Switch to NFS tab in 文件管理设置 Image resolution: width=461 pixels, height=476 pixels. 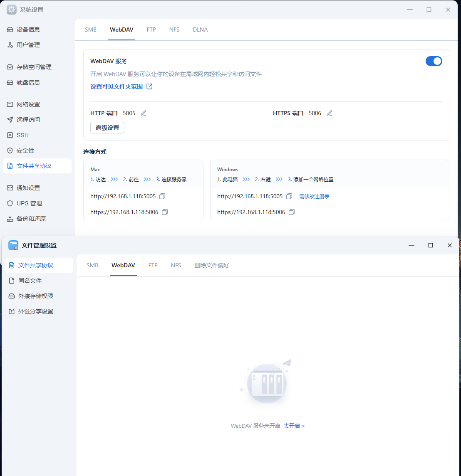point(176,265)
